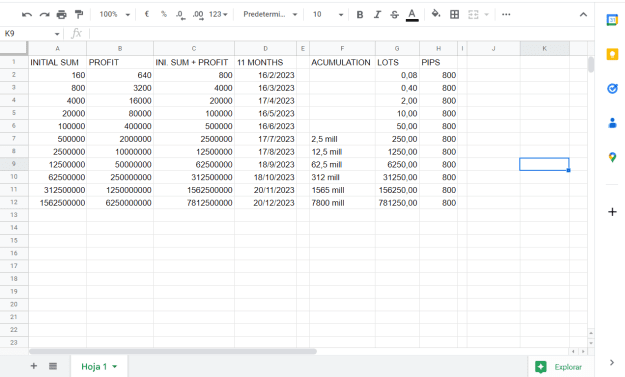
Task: Click the merge cells icon
Action: pos(473,15)
